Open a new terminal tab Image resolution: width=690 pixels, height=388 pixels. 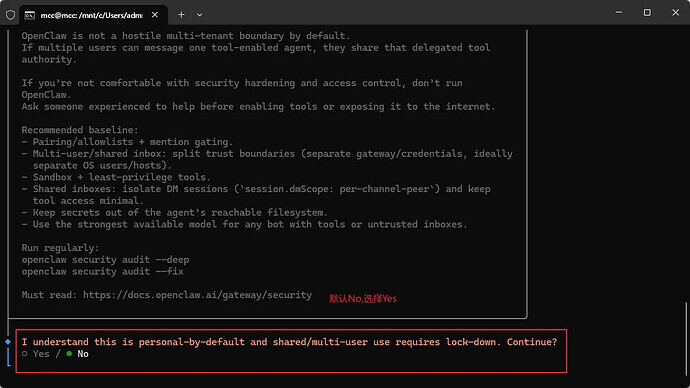click(181, 15)
